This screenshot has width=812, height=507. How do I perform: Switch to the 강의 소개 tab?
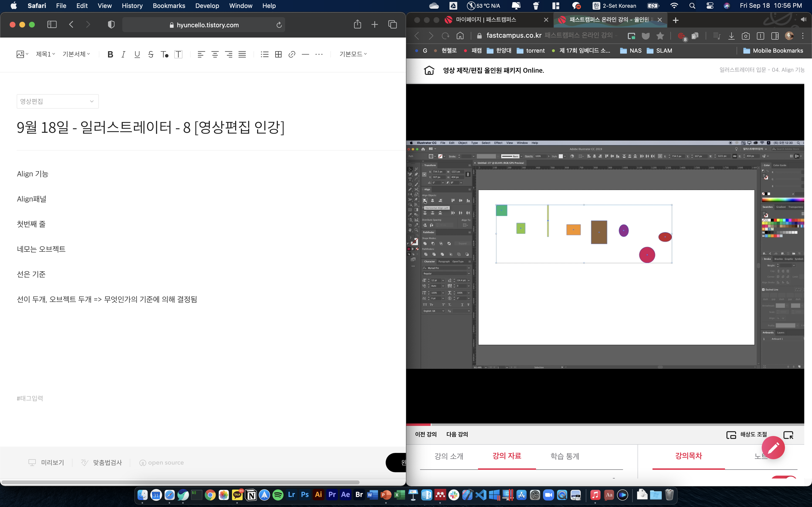coord(449,456)
